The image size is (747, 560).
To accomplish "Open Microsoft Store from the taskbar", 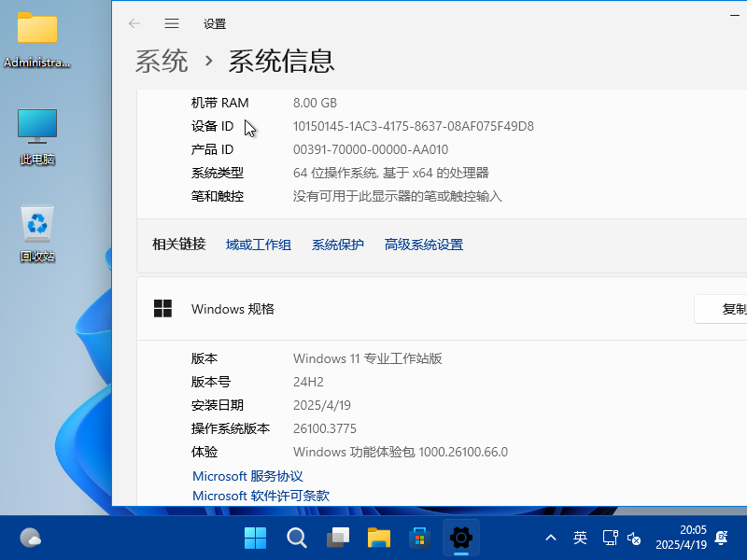I will (419, 539).
